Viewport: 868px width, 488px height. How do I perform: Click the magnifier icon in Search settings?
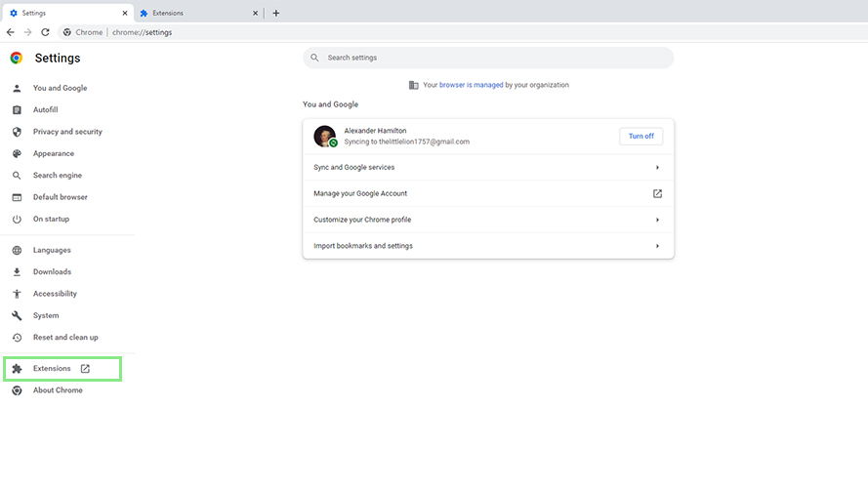tap(314, 58)
